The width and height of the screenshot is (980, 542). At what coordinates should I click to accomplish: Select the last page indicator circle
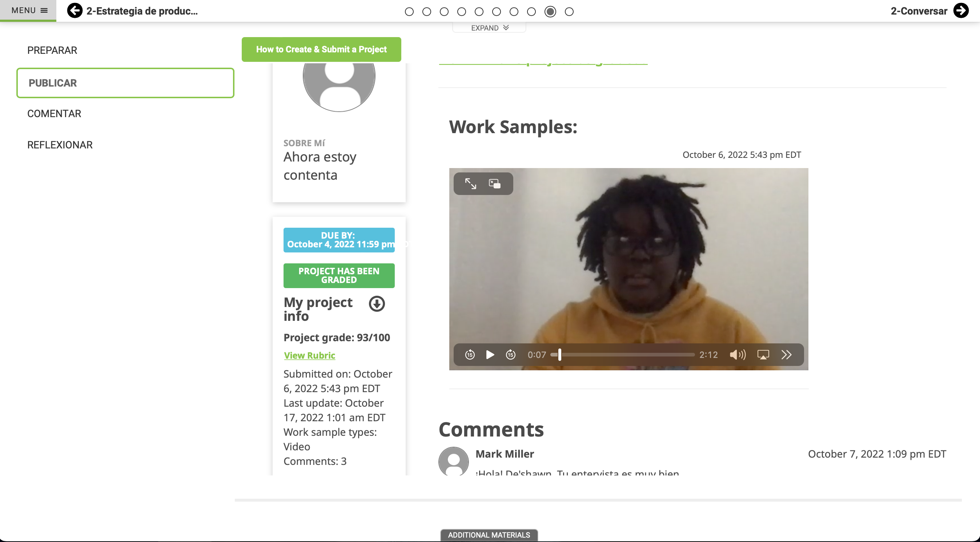(569, 12)
